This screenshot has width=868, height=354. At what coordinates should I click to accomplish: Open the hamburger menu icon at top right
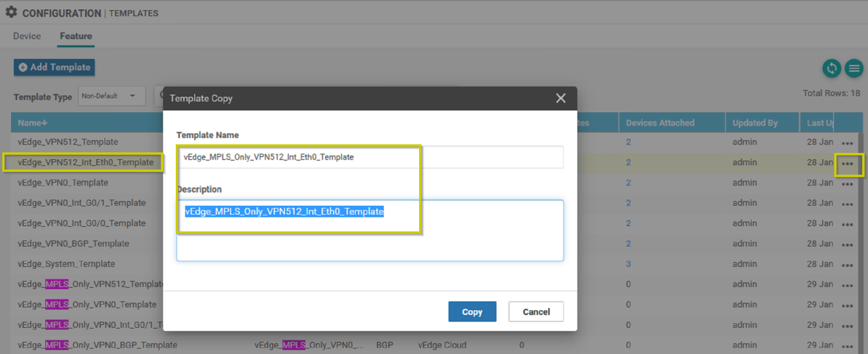point(854,69)
